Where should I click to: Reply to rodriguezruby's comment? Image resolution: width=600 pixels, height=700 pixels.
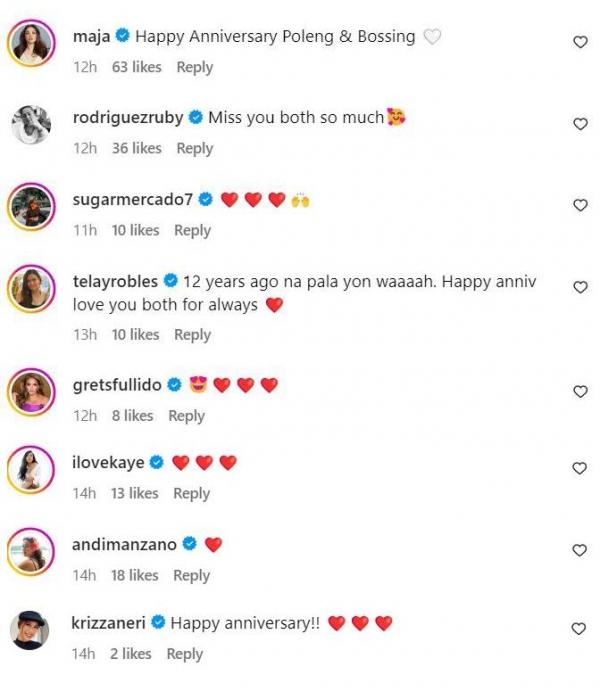pyautogui.click(x=194, y=148)
